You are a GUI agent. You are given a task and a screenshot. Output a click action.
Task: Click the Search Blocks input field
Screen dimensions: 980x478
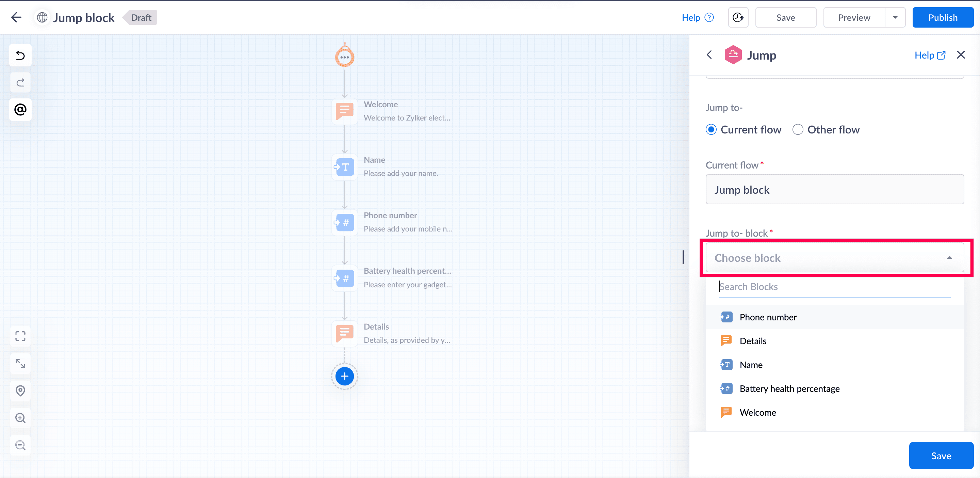(835, 287)
